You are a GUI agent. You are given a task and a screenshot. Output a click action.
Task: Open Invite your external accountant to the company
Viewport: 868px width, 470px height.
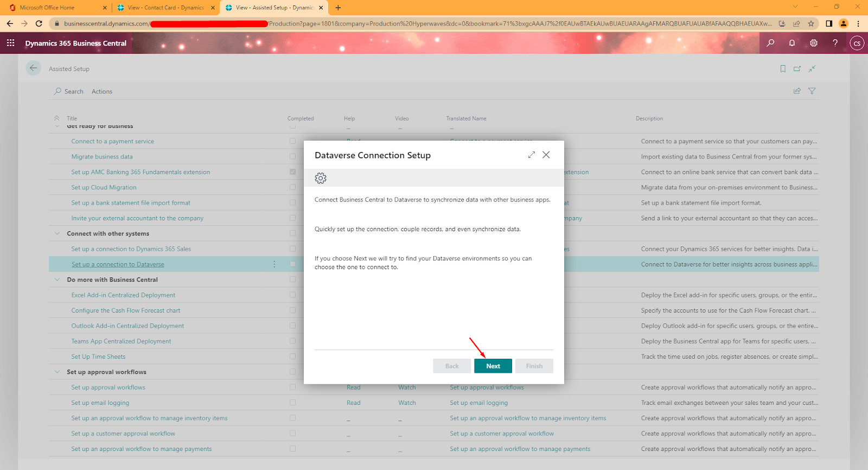pos(137,218)
